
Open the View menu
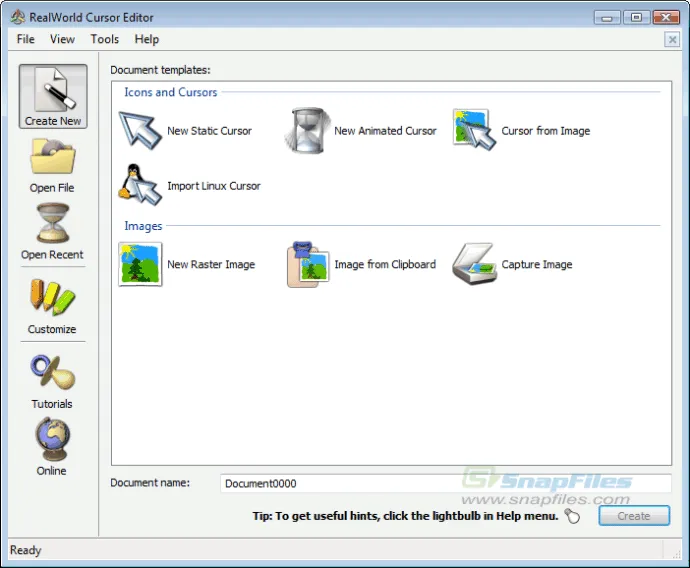click(x=62, y=39)
